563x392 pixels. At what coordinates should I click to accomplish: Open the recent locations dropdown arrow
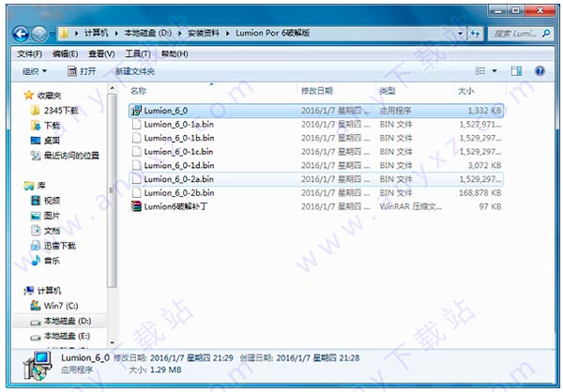click(52, 34)
